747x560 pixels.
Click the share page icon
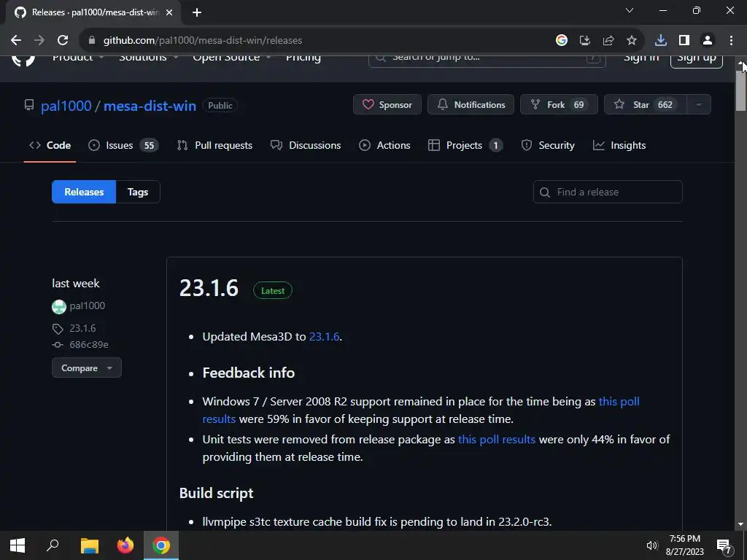[x=608, y=41]
